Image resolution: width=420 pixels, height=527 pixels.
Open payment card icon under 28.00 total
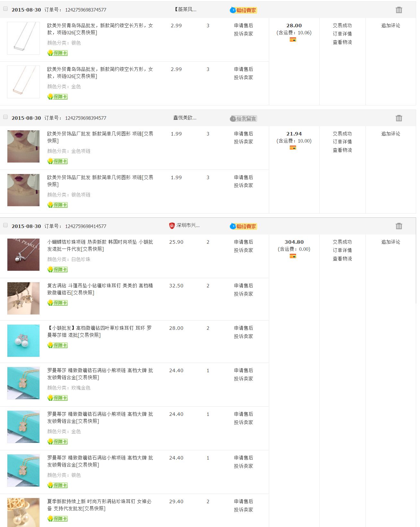[293, 40]
